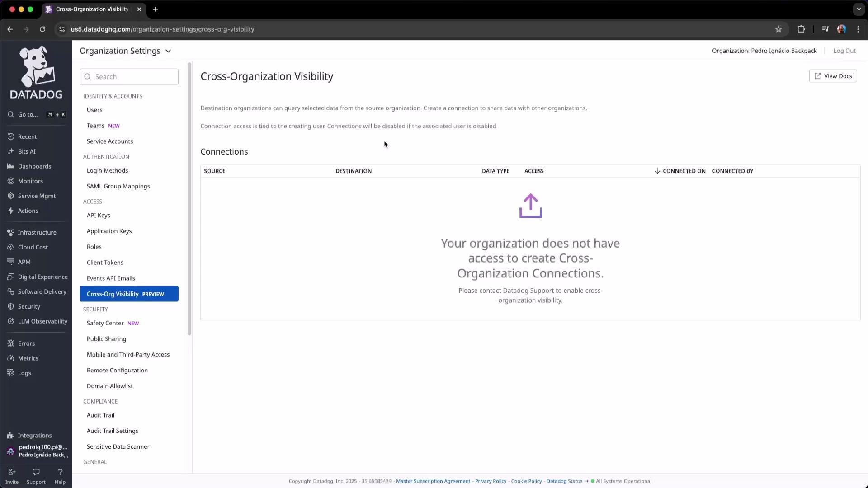Screen dimensions: 868x488
Task: Click the Dashboards chart icon
Action: [x=11, y=166]
